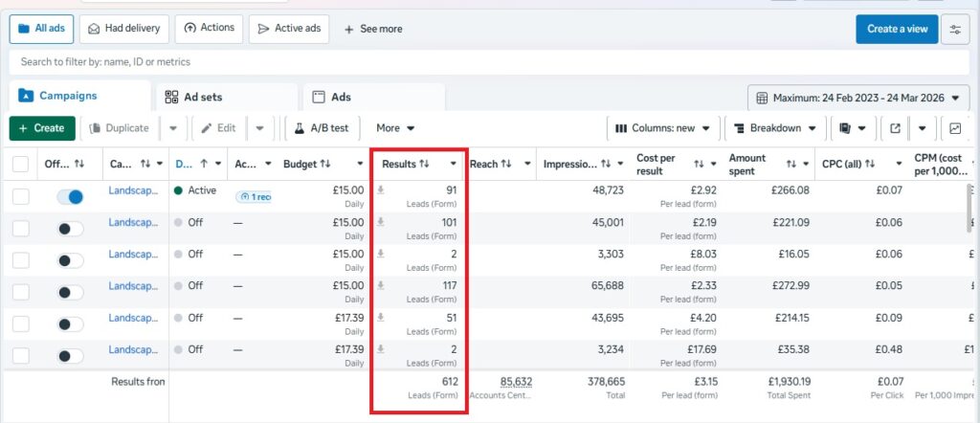Tick the select-all checkbox in table header
Image resolution: width=980 pixels, height=423 pixels.
pyautogui.click(x=20, y=165)
